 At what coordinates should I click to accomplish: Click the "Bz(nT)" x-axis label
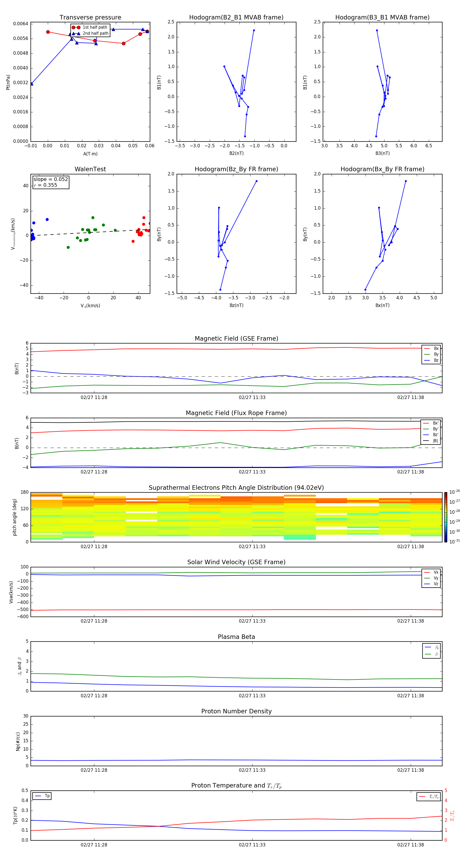coord(236,305)
